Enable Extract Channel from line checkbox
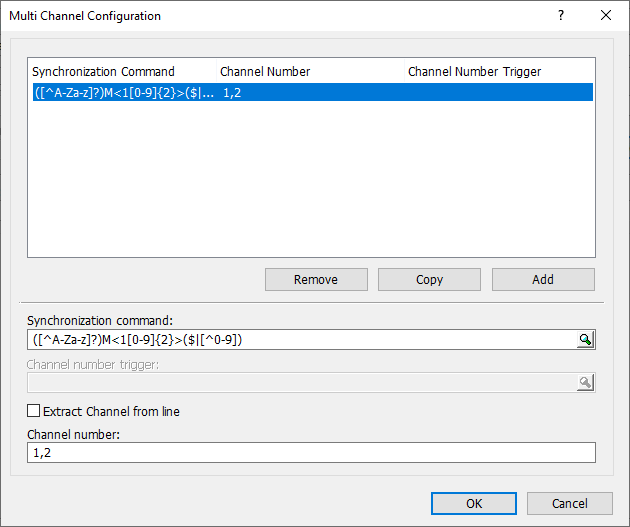Image resolution: width=630 pixels, height=527 pixels. pyautogui.click(x=33, y=411)
